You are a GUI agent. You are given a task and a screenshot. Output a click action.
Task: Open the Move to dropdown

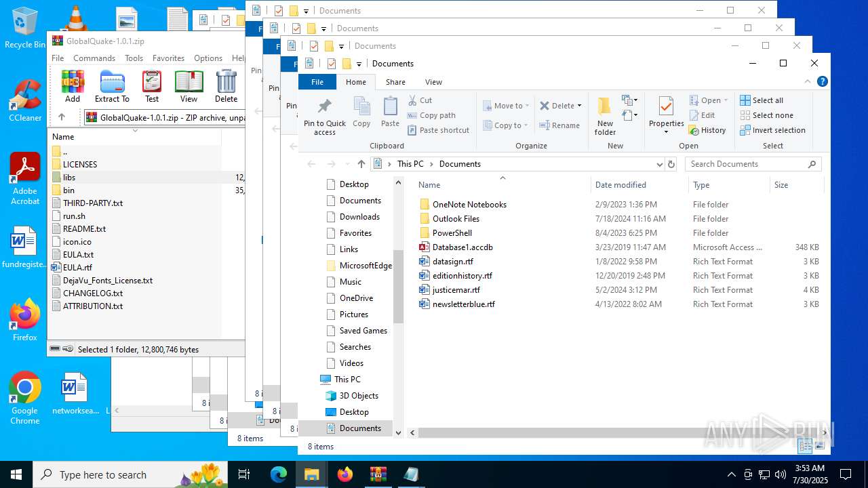pos(506,106)
